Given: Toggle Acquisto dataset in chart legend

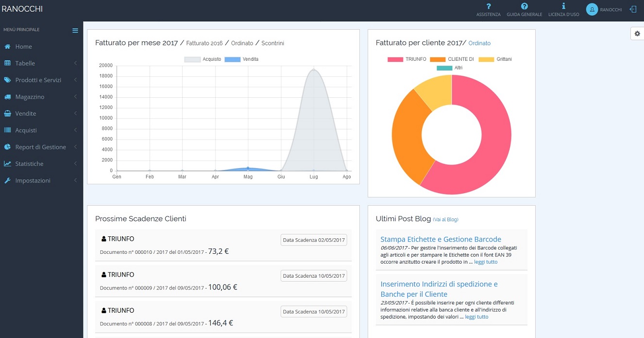Looking at the screenshot, I should [x=192, y=59].
